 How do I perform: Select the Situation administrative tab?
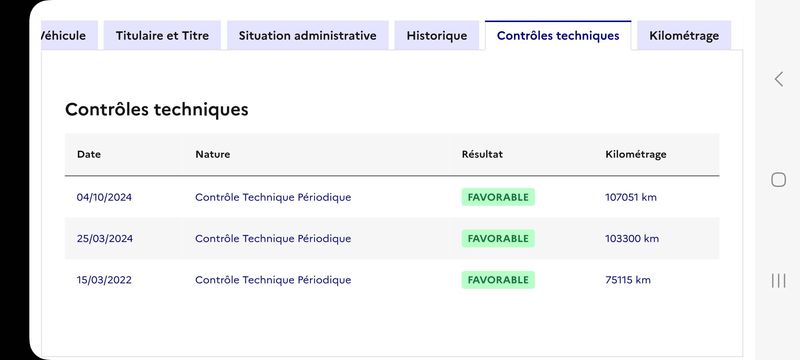pyautogui.click(x=308, y=36)
